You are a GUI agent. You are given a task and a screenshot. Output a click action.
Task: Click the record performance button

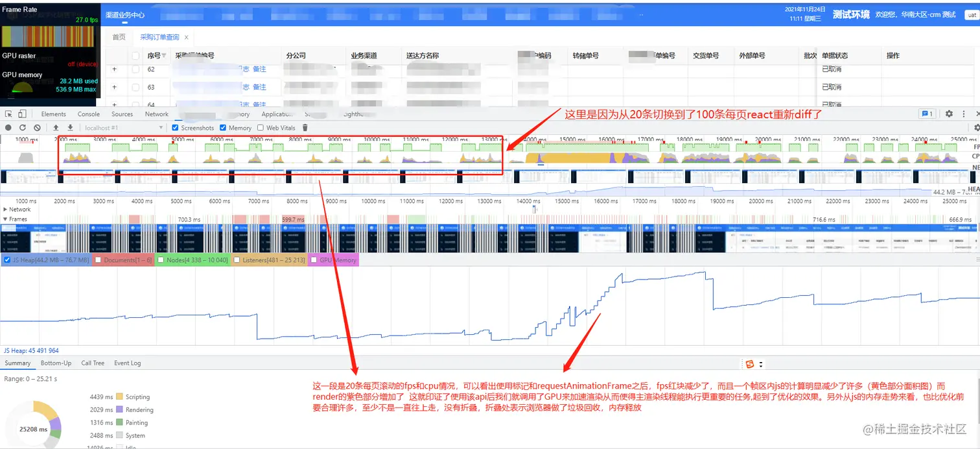pyautogui.click(x=8, y=127)
